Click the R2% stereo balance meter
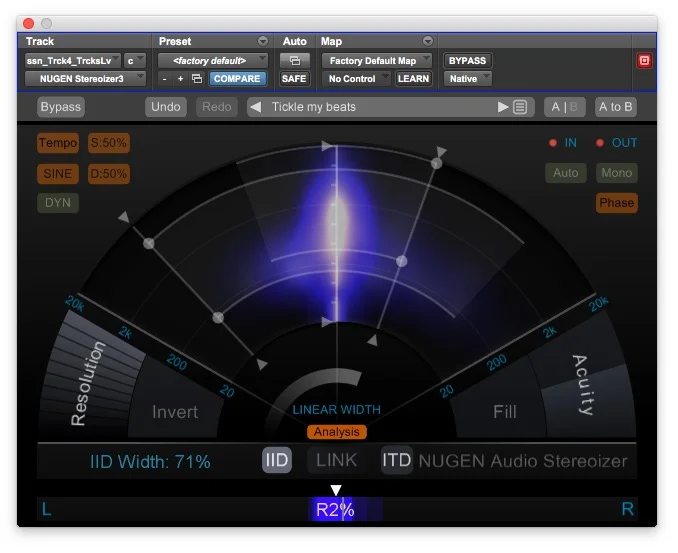This screenshot has height=553, width=678. (x=337, y=509)
